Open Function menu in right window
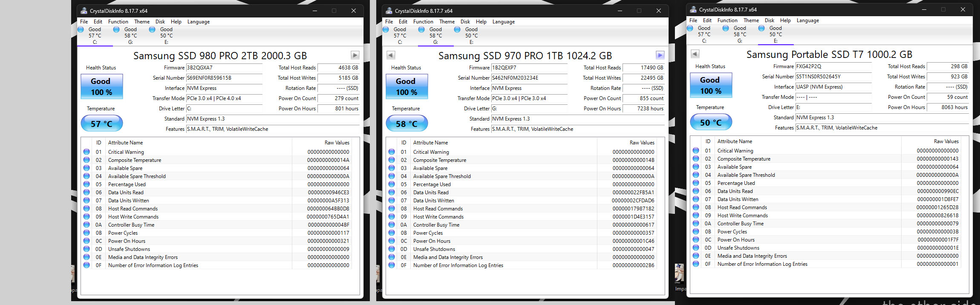Viewport: 980px width, 305px height. 727,20
